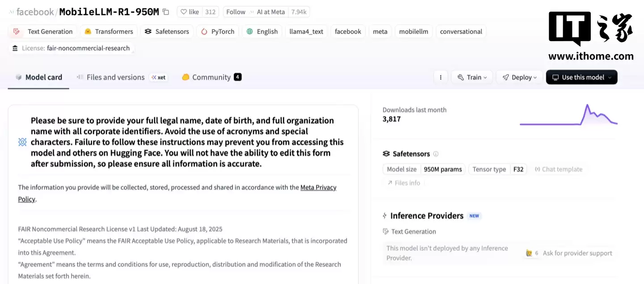This screenshot has width=644, height=284.
Task: Expand the Use this model menu
Action: [581, 77]
